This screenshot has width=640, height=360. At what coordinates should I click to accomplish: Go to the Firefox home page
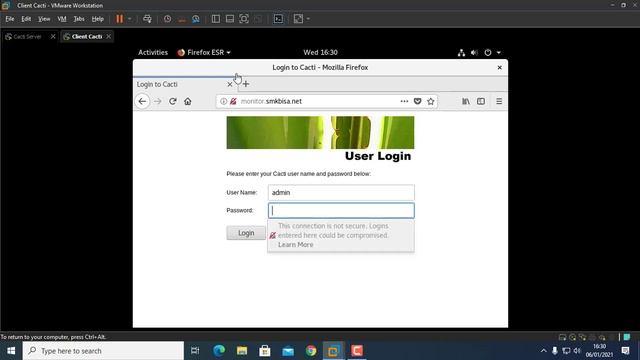pyautogui.click(x=188, y=101)
